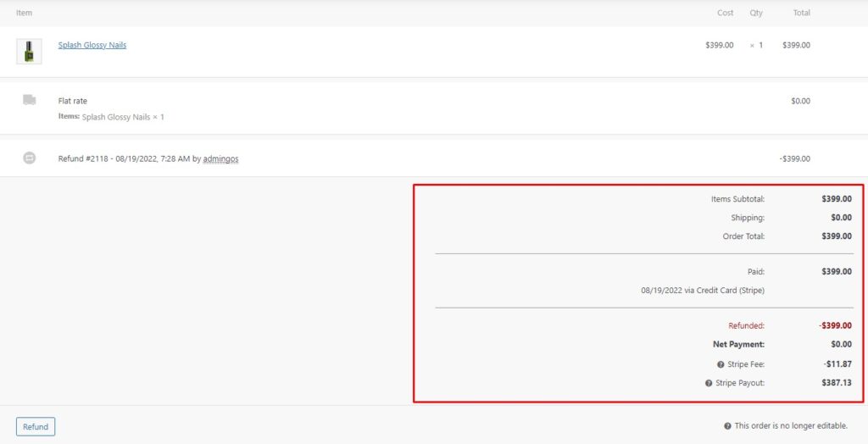Image resolution: width=868 pixels, height=444 pixels.
Task: Click the Net Payment label
Action: click(x=737, y=345)
